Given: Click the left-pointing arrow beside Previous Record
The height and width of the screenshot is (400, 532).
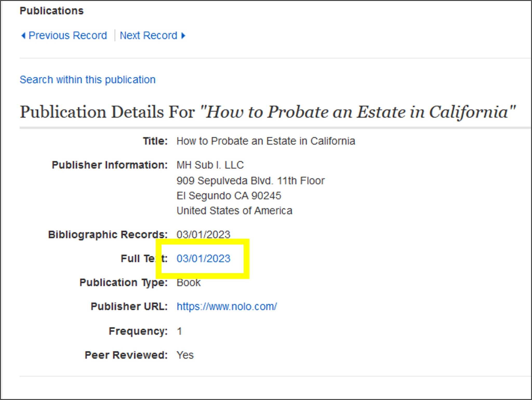Looking at the screenshot, I should point(24,35).
